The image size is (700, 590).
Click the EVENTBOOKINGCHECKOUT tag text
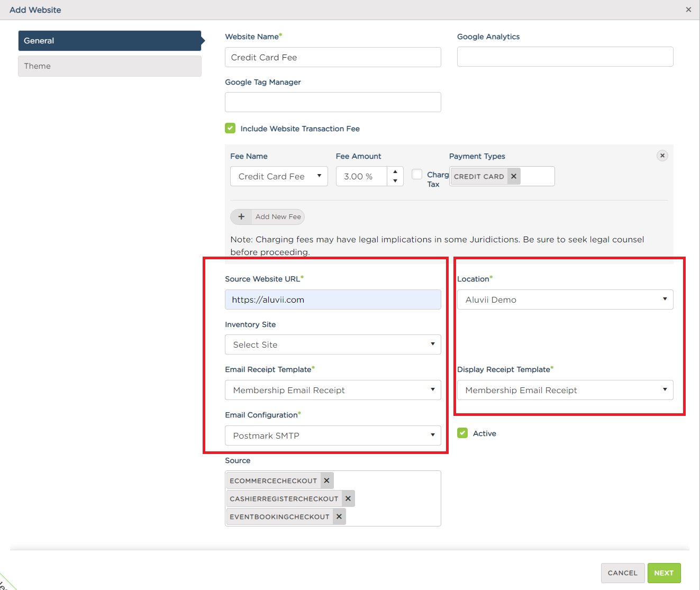coord(279,516)
